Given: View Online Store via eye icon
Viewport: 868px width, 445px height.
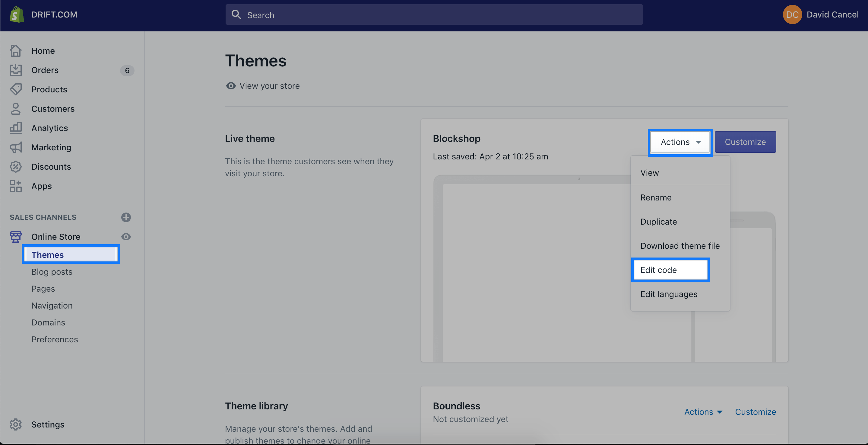Looking at the screenshot, I should click(126, 237).
